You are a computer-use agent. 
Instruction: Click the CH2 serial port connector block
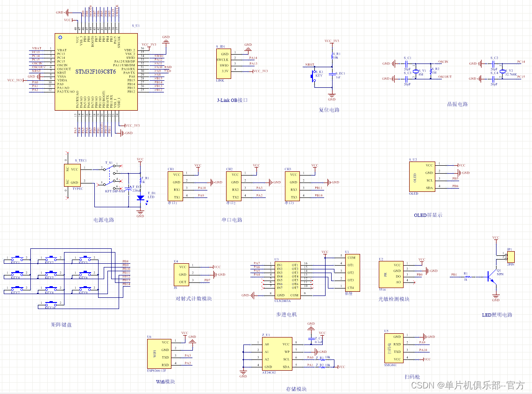click(234, 186)
